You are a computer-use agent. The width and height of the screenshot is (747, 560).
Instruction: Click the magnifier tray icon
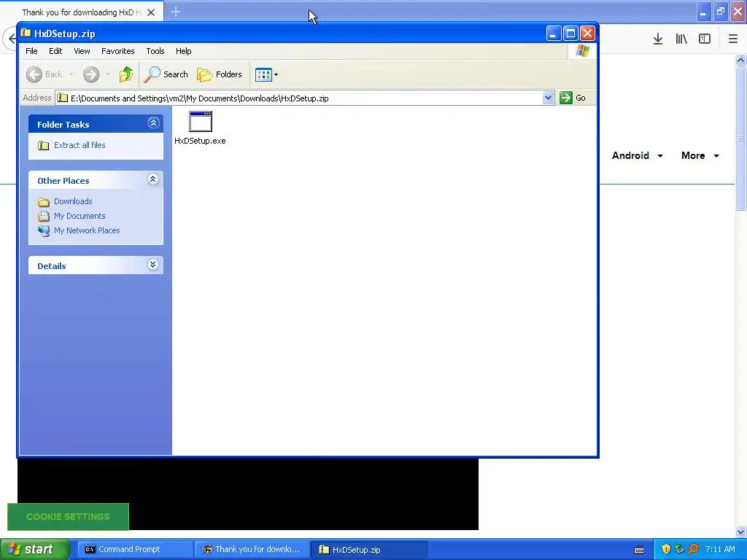click(x=694, y=550)
